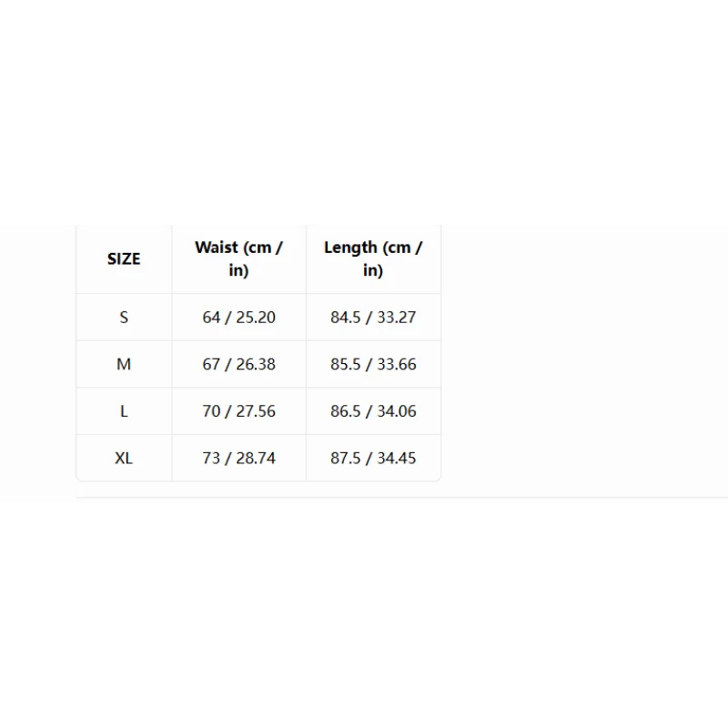
Task: Click the 85.5 / 33.66 length value
Action: point(373,364)
